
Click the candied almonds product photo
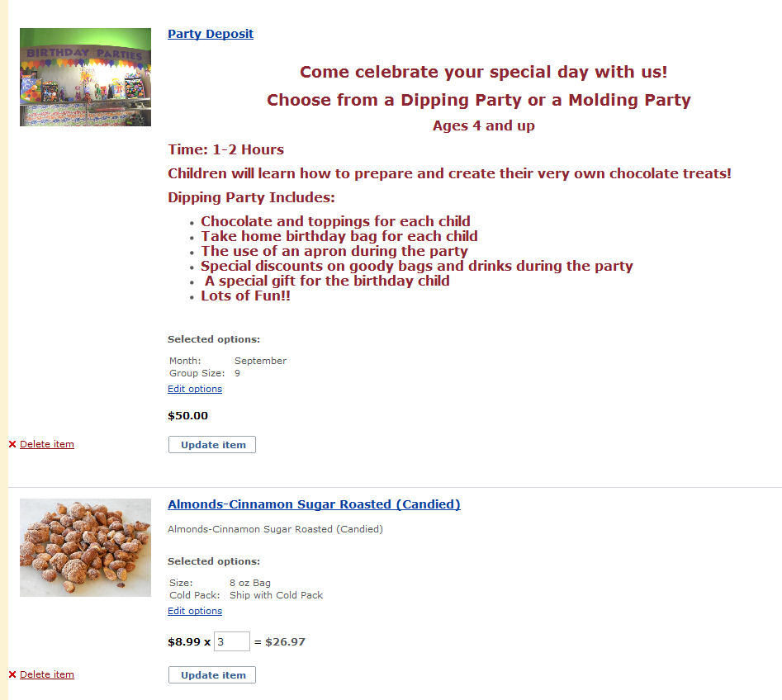(x=85, y=547)
